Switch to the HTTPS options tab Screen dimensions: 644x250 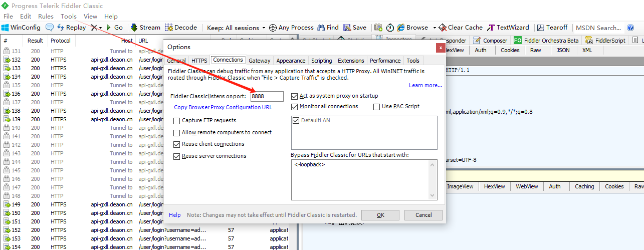[199, 61]
